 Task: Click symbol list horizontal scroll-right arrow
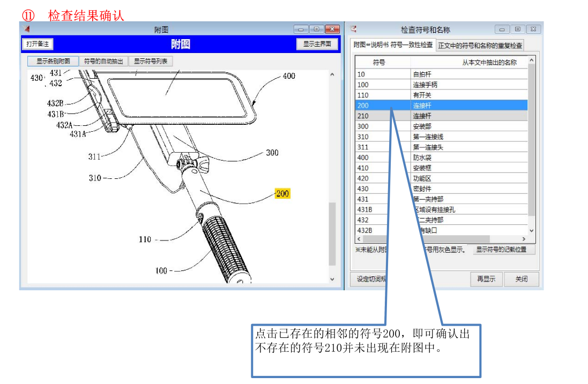pyautogui.click(x=524, y=239)
